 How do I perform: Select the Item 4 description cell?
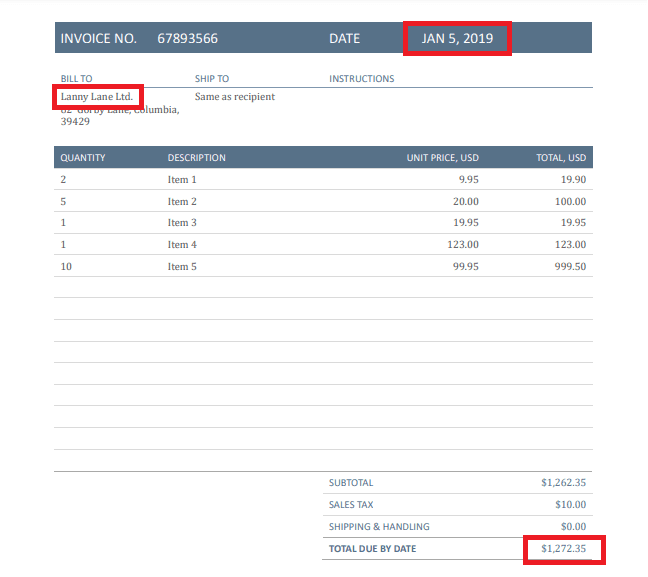click(182, 245)
